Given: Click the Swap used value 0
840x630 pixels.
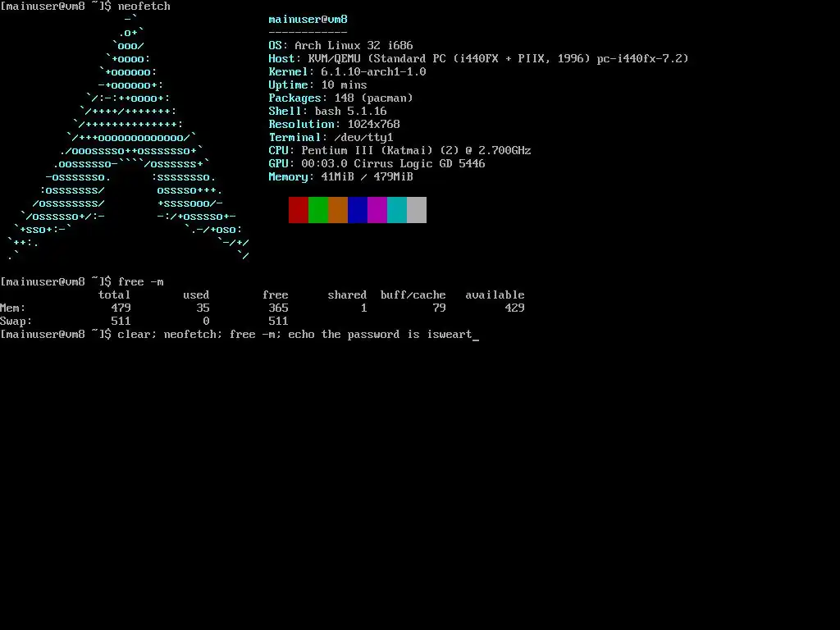Looking at the screenshot, I should (x=206, y=321).
